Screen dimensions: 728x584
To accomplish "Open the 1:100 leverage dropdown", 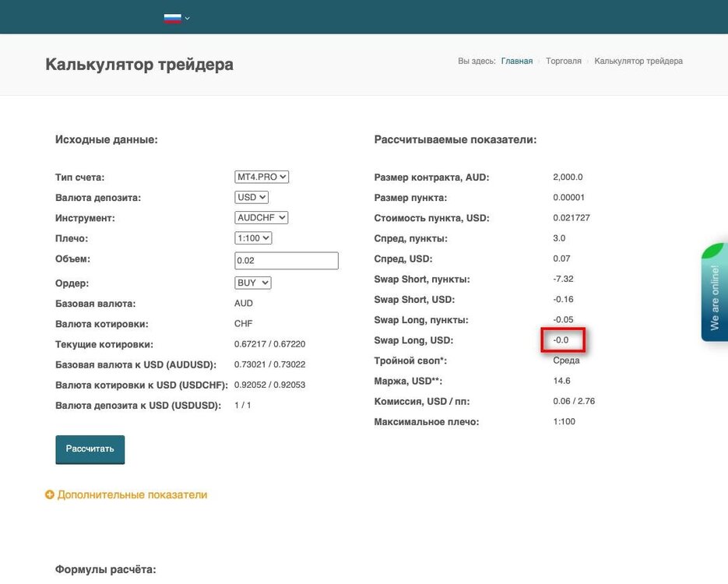I will 253,238.
